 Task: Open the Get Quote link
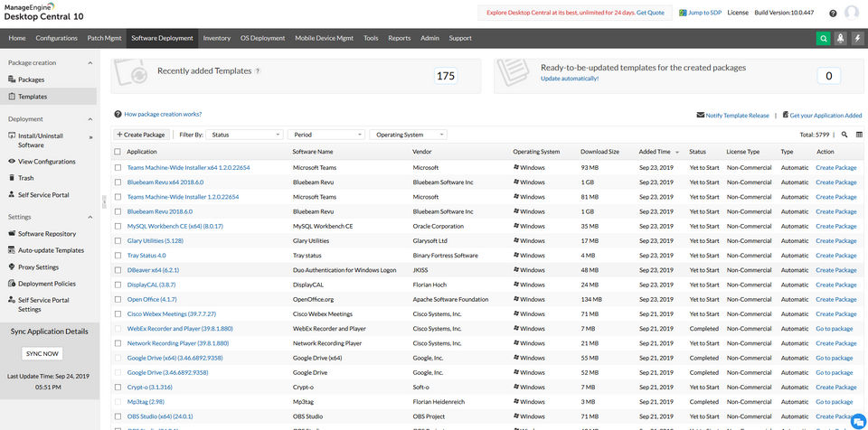(650, 12)
